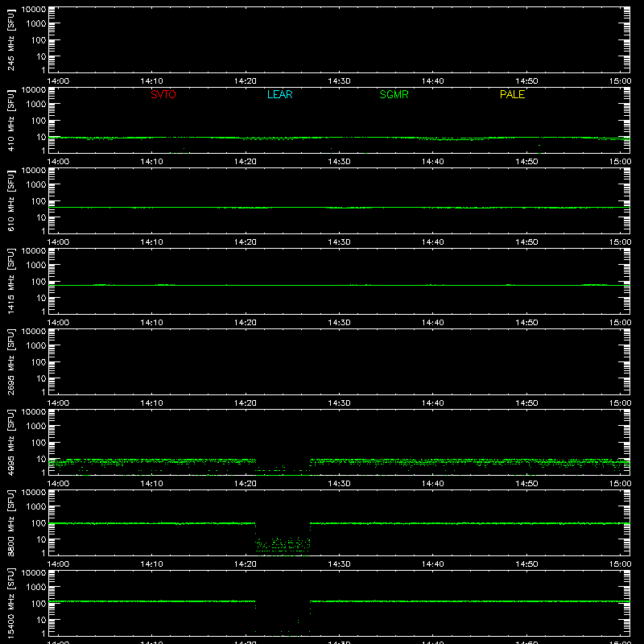
Task: Select the 610 MHz [SFU] axis title
Action: (10, 200)
